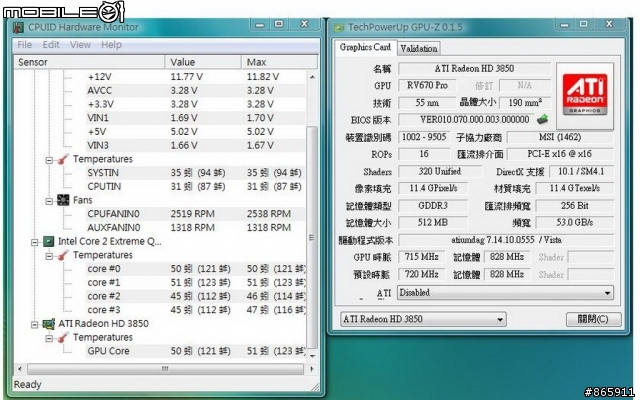Switch to the Validation tab in GPU-Z
This screenshot has width=640, height=400.
tap(419, 49)
